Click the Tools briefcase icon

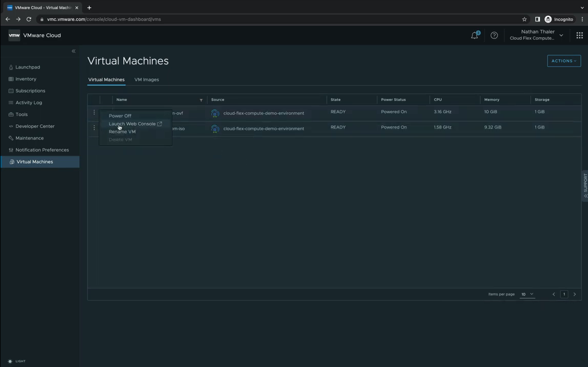[x=11, y=114]
